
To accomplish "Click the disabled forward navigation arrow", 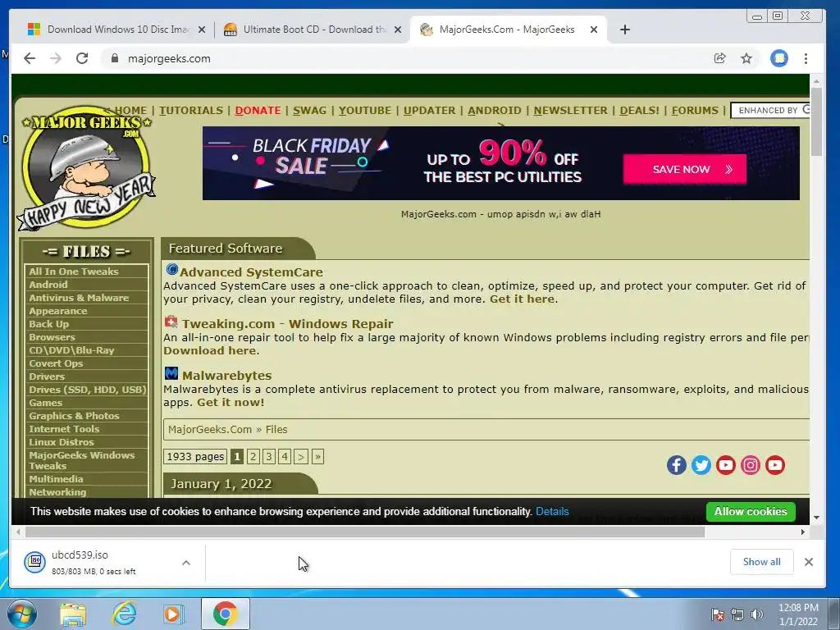I will pos(56,58).
